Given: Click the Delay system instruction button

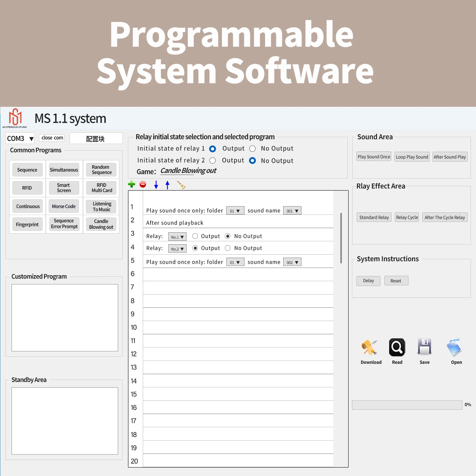Looking at the screenshot, I should [x=368, y=281].
